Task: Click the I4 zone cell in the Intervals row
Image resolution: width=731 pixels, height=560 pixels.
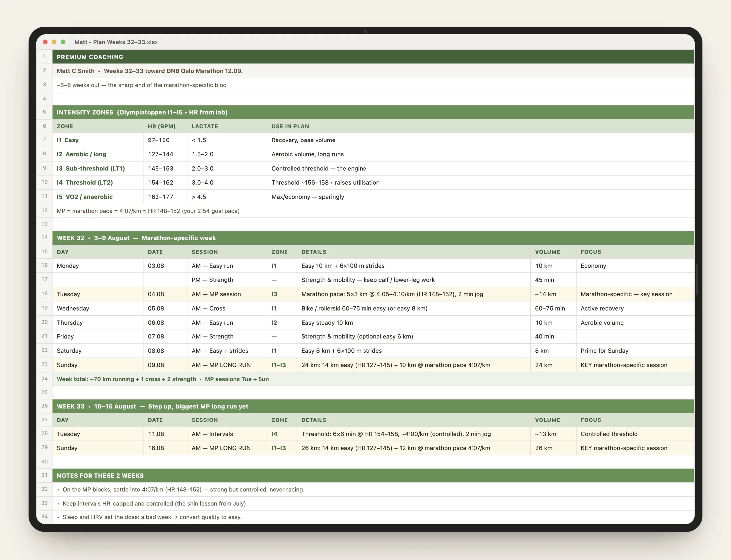Action: pyautogui.click(x=282, y=434)
